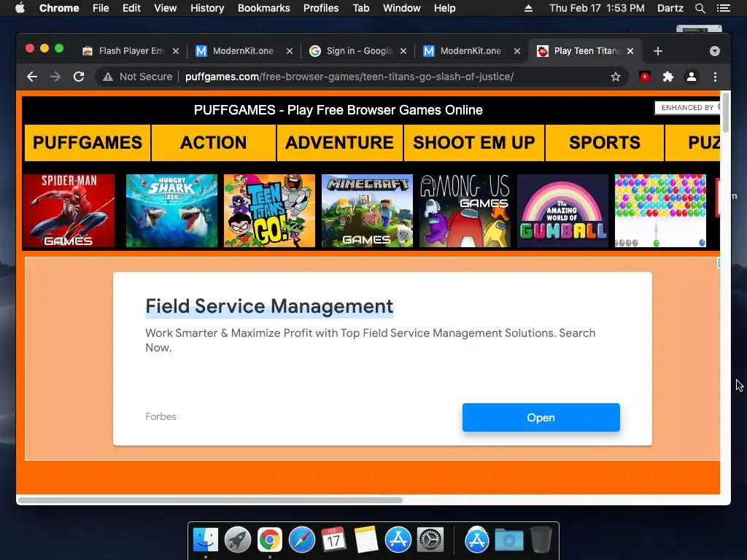
Task: Open Chrome's three-dot menu
Action: click(x=715, y=77)
